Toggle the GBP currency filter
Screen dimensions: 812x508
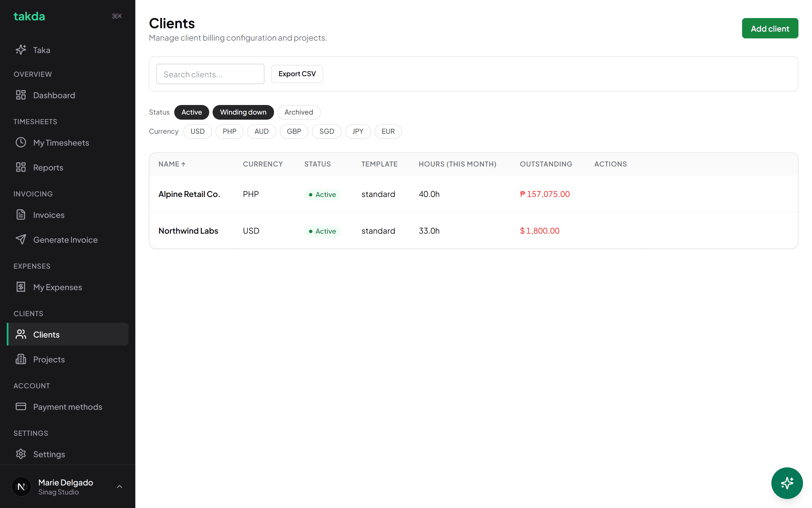click(x=294, y=131)
